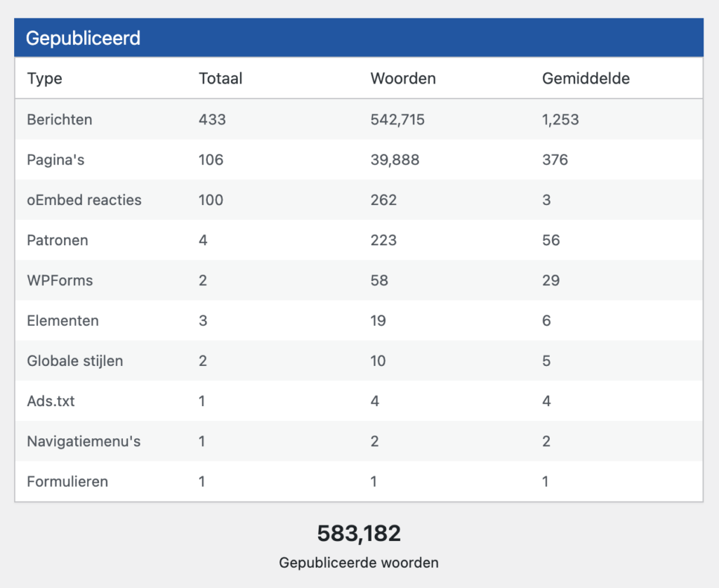Select the Elementen row label
The image size is (719, 588).
(62, 321)
